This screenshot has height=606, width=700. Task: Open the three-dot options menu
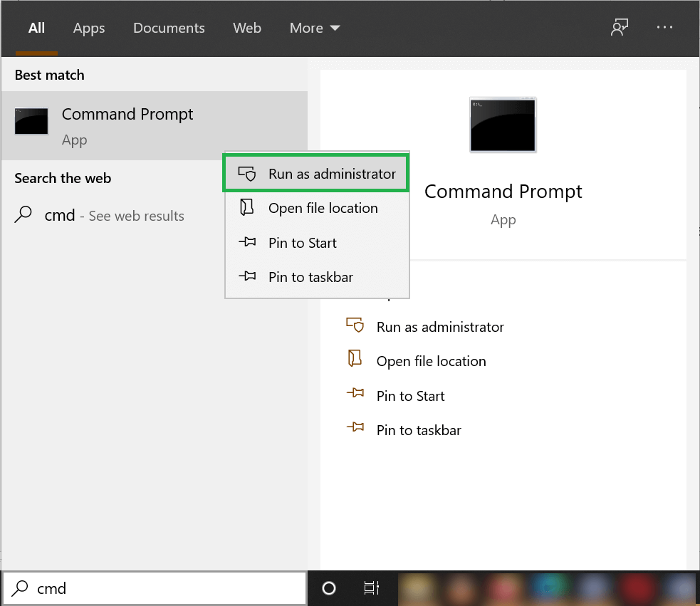[x=664, y=27]
